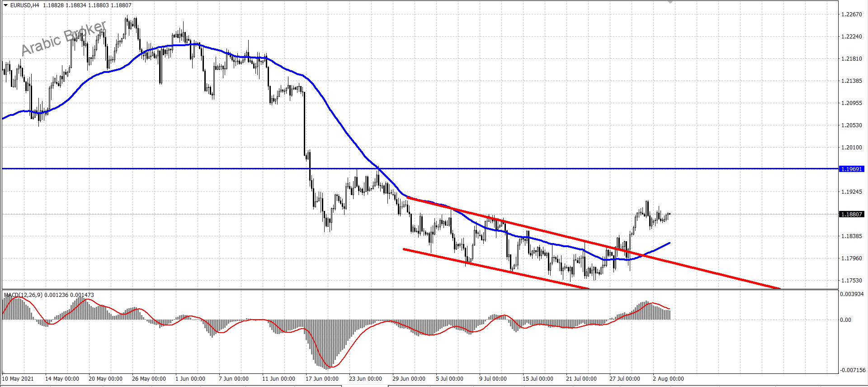
Task: Click the 14 May 00:00 time label
Action: (62, 379)
